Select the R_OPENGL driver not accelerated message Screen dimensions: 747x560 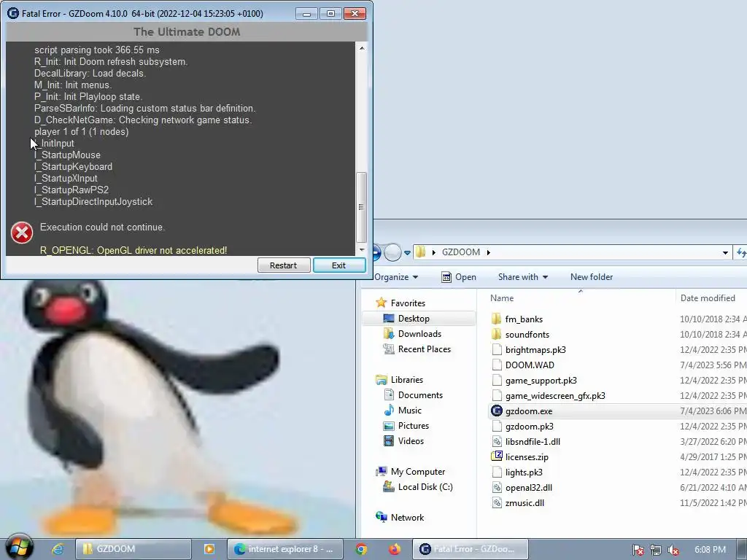click(x=133, y=251)
